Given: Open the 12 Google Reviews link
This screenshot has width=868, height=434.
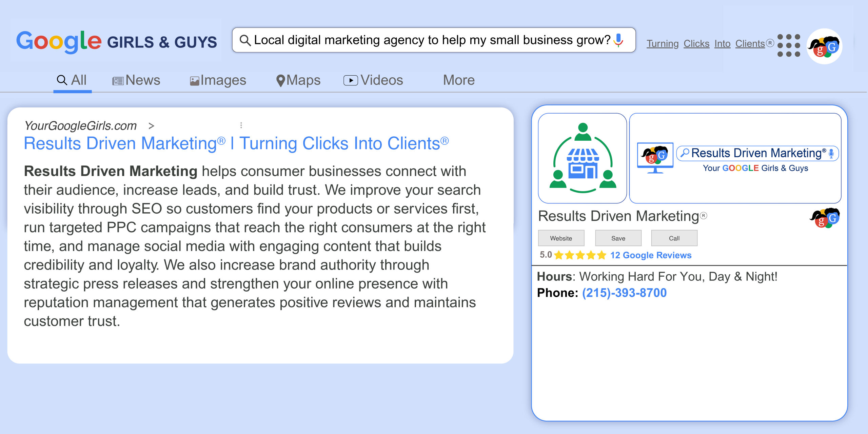Looking at the screenshot, I should [x=651, y=255].
